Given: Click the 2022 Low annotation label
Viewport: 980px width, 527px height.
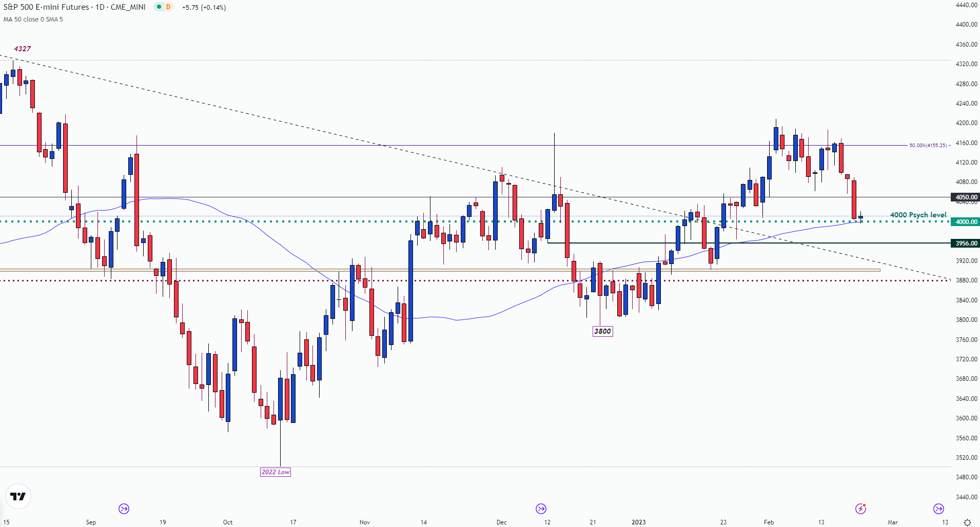Looking at the screenshot, I should coord(276,472).
